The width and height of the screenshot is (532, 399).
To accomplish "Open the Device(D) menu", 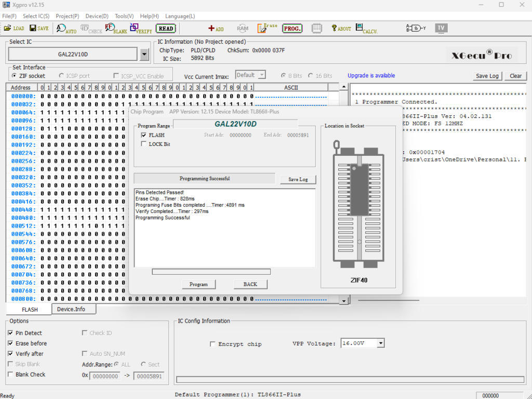I will click(97, 16).
